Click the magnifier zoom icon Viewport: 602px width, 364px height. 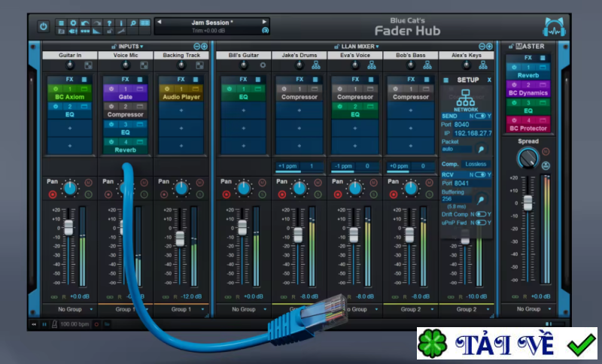click(133, 23)
